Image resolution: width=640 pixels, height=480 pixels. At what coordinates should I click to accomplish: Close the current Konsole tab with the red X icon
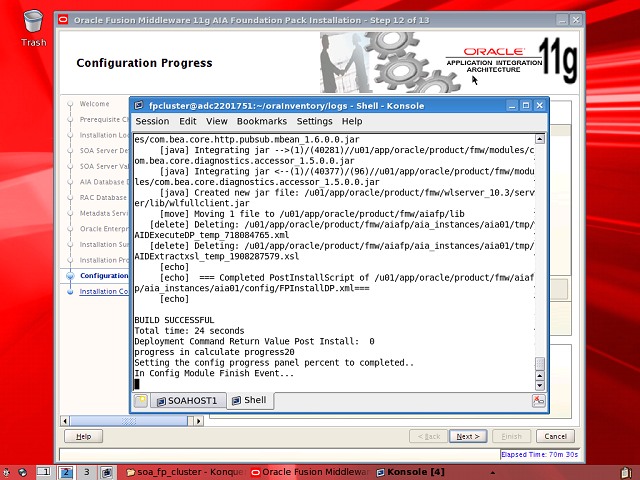[538, 400]
